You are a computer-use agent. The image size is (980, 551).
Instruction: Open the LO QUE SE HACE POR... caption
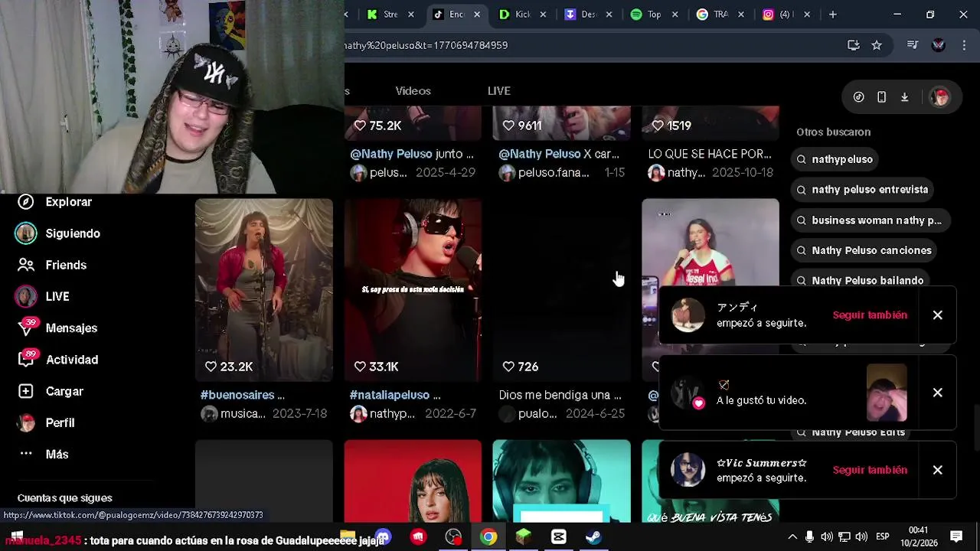pyautogui.click(x=710, y=154)
